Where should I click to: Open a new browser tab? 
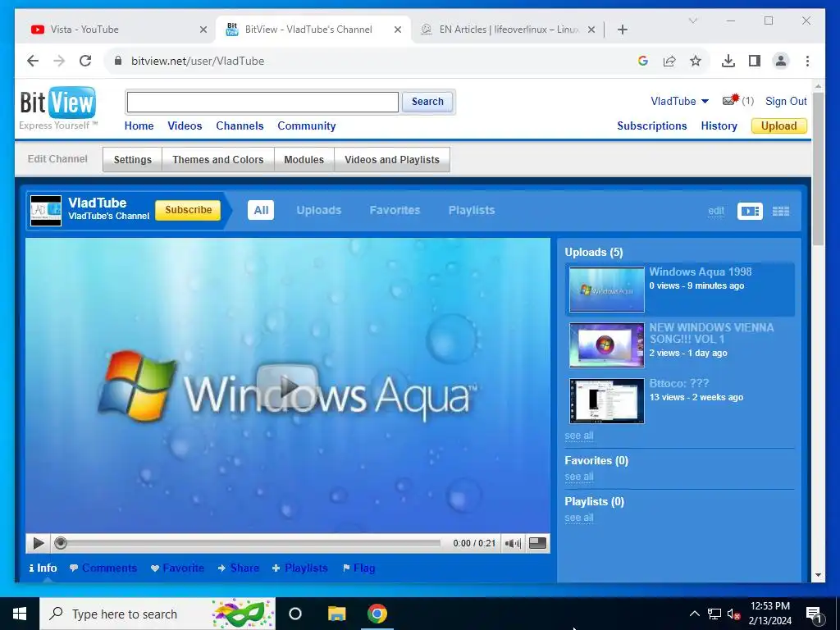pos(622,30)
